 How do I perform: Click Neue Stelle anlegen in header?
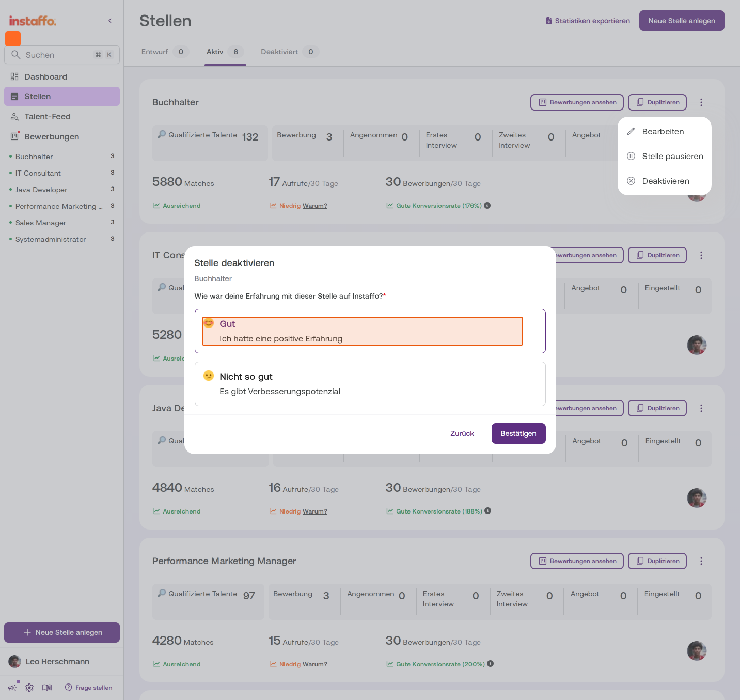pos(682,21)
